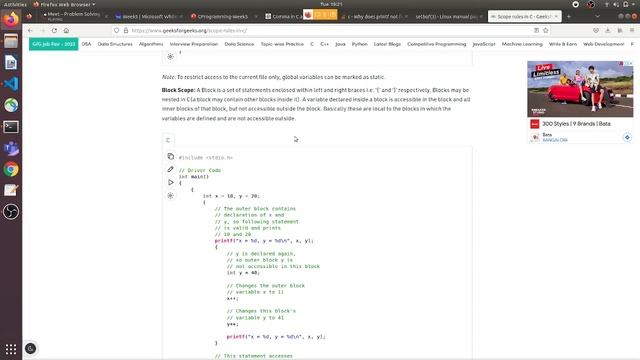The image size is (640, 360).
Task: Show Applications grid in the dock
Action: 11,349
